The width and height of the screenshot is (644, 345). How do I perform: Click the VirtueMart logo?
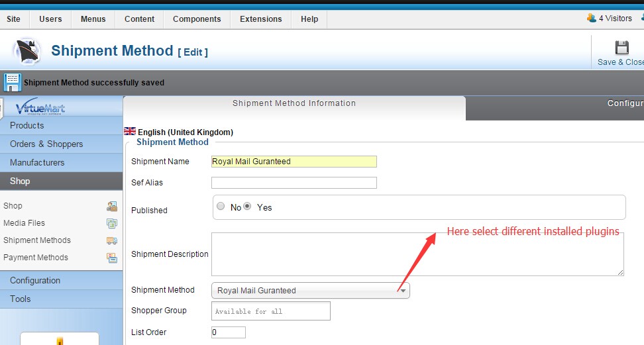click(40, 107)
